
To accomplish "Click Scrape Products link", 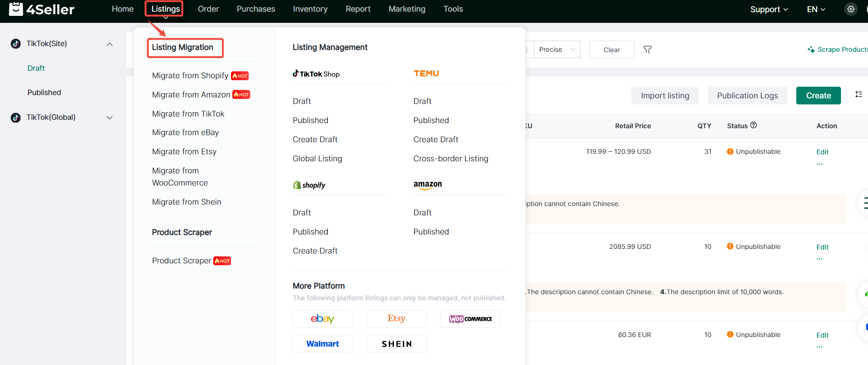I will point(842,49).
